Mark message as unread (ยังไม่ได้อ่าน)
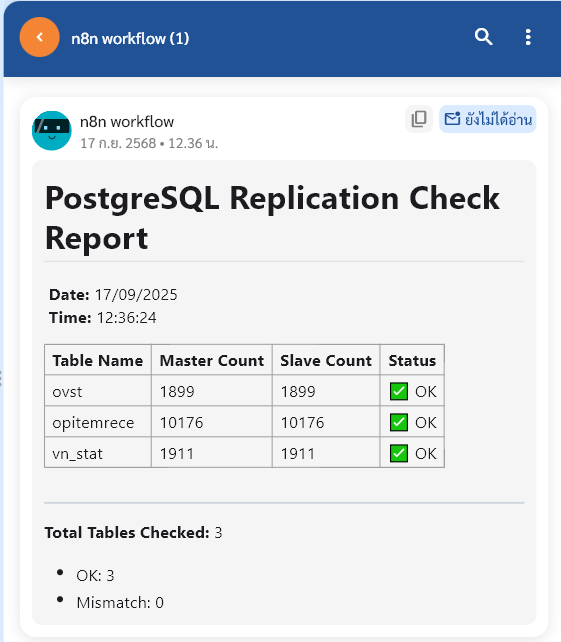 coord(488,119)
